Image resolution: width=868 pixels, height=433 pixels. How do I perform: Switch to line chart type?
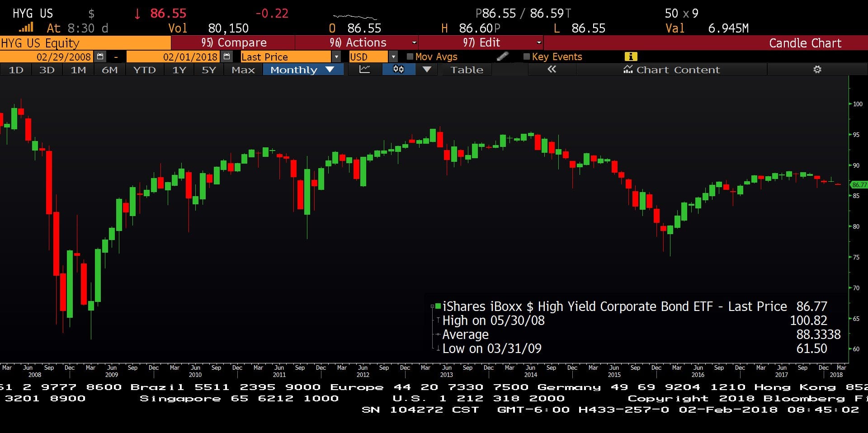364,70
